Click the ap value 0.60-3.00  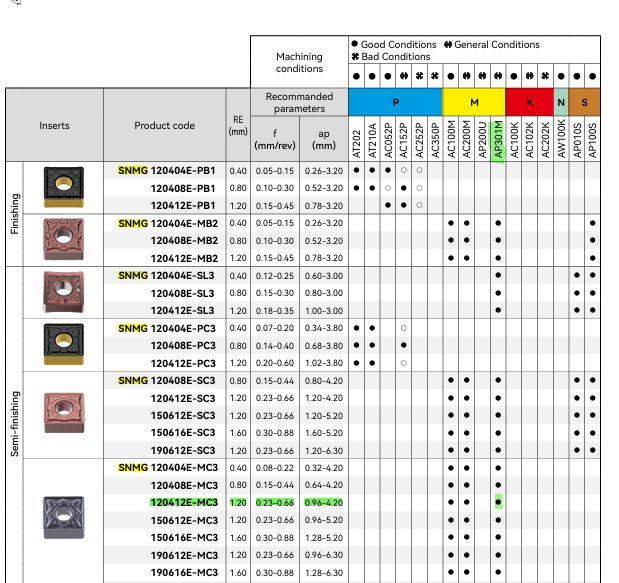pyautogui.click(x=324, y=276)
